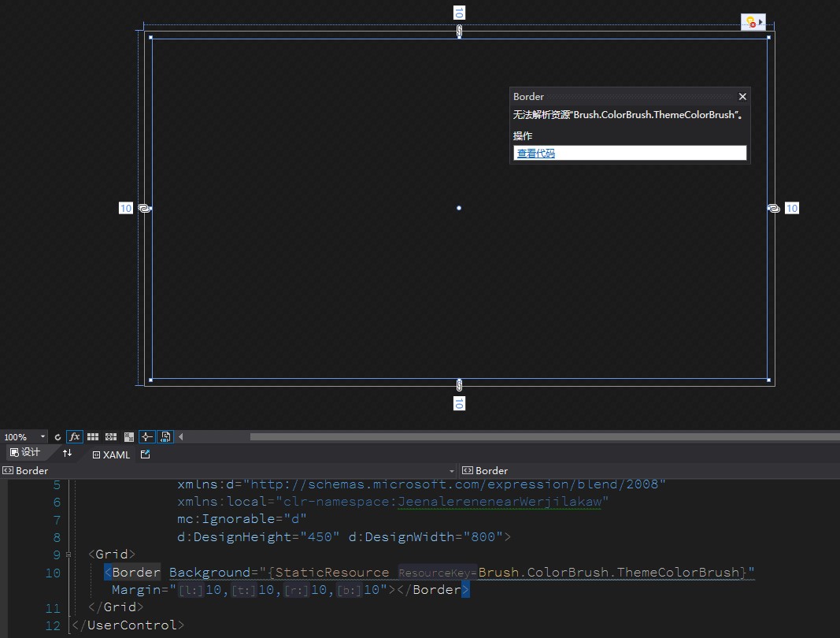Click the error message text in Border popup
Image resolution: width=840 pixels, height=638 pixels.
tap(628, 115)
